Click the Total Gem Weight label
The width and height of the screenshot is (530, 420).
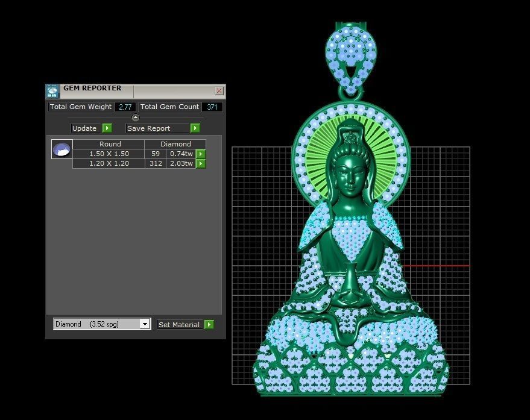click(81, 107)
